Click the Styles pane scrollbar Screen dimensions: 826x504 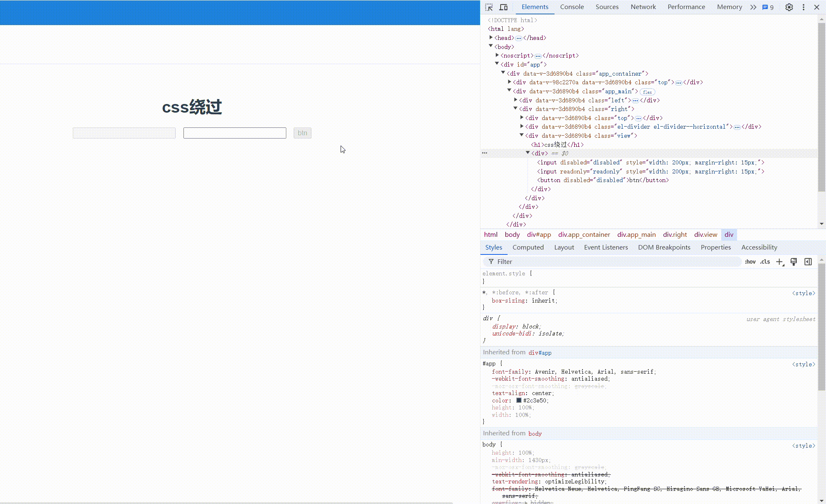tap(821, 327)
